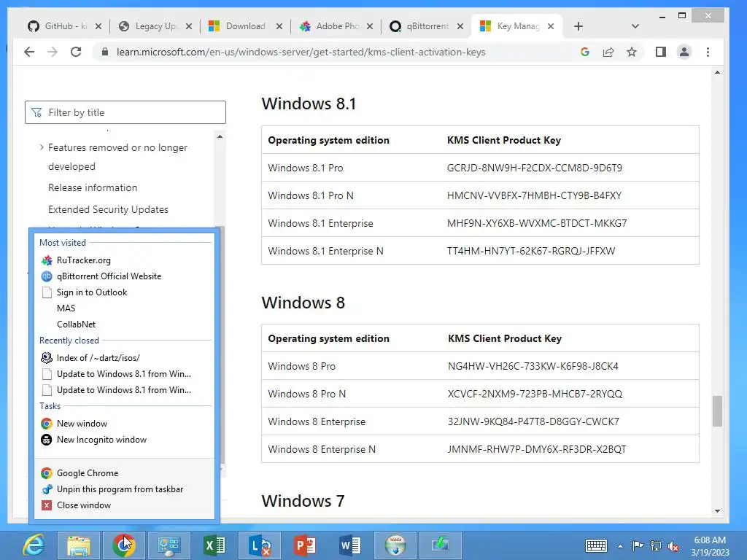This screenshot has width=747, height=560.
Task: Click the Windows 8 Enterprise key
Action: click(533, 421)
